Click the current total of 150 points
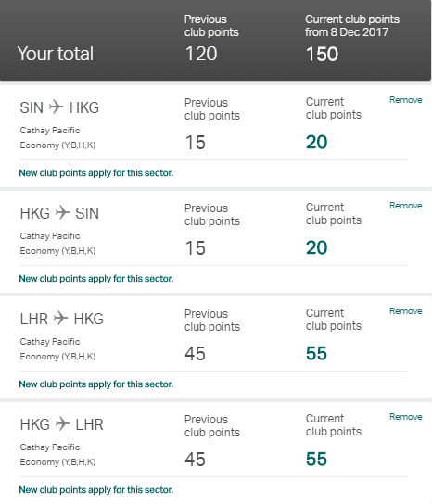Viewport: 432px width, 504px height. (x=322, y=54)
